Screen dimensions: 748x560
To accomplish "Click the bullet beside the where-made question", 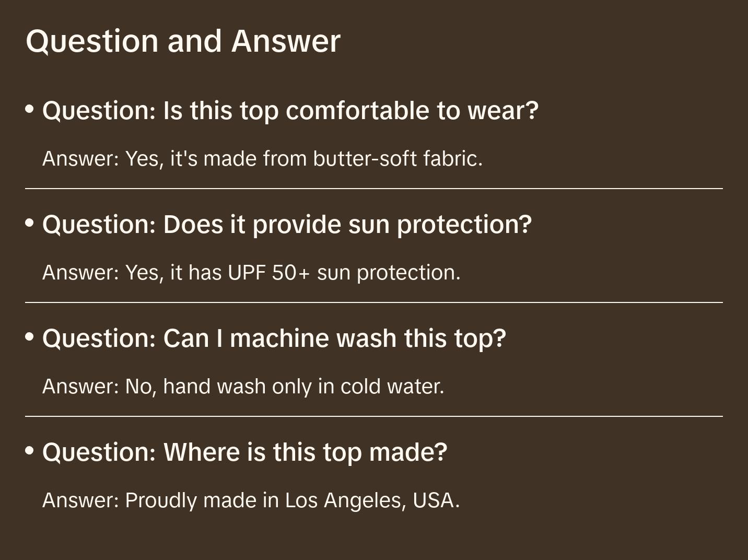I will (30, 450).
